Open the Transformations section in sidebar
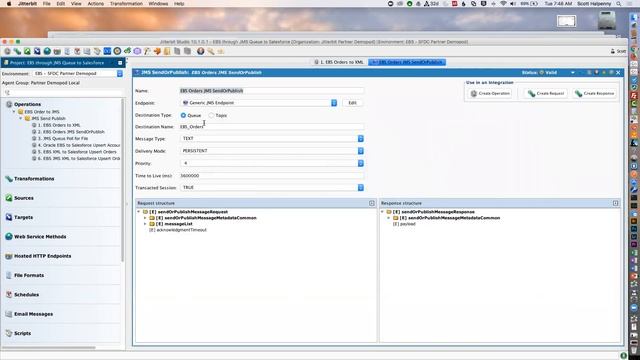This screenshot has height=360, width=640. [34, 179]
